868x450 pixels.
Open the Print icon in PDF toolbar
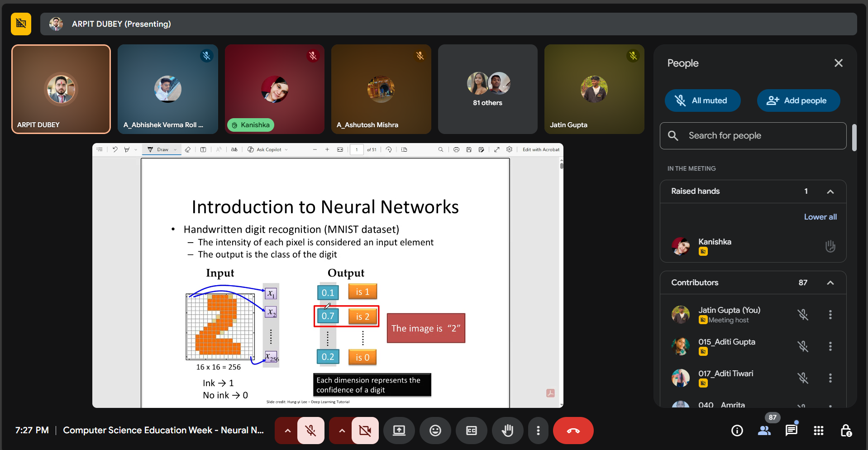[456, 149]
